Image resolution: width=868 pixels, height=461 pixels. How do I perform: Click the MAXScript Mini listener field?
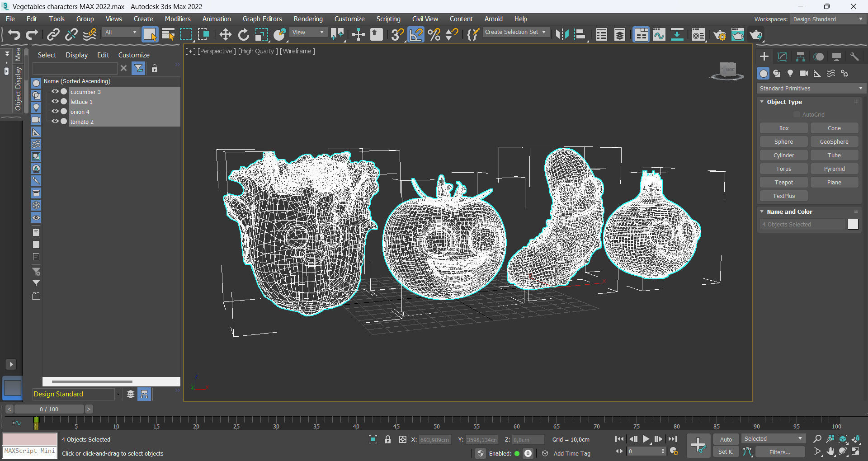[x=30, y=452]
